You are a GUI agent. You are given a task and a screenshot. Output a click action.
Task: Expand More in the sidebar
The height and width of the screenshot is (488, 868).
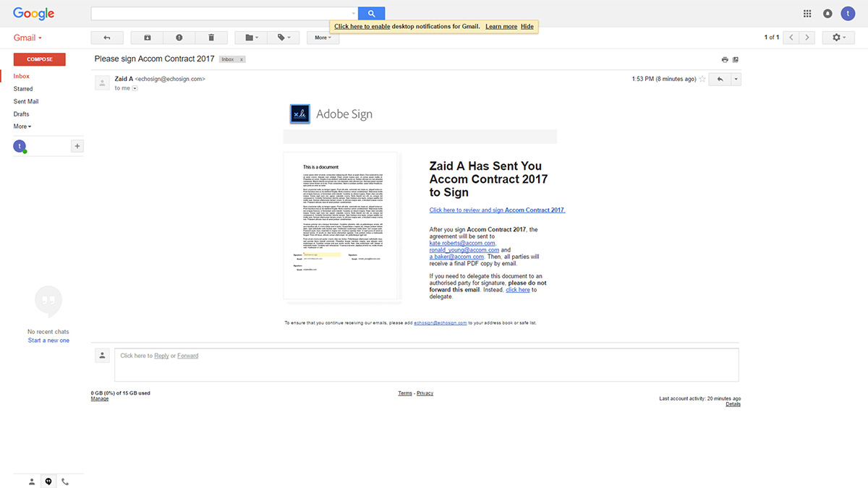tap(22, 127)
